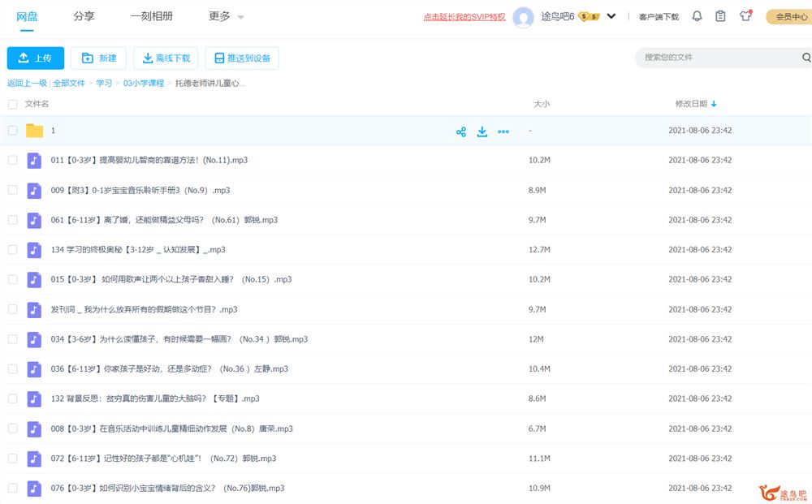The image size is (812, 504).
Task: Open the more options icon on folder 1 row
Action: [503, 131]
